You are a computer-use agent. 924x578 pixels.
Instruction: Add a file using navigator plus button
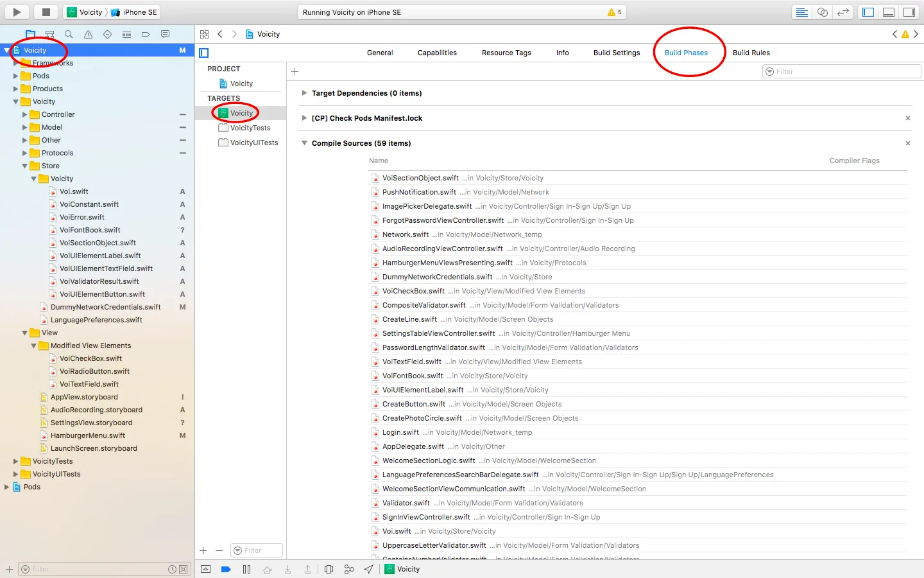pos(9,569)
